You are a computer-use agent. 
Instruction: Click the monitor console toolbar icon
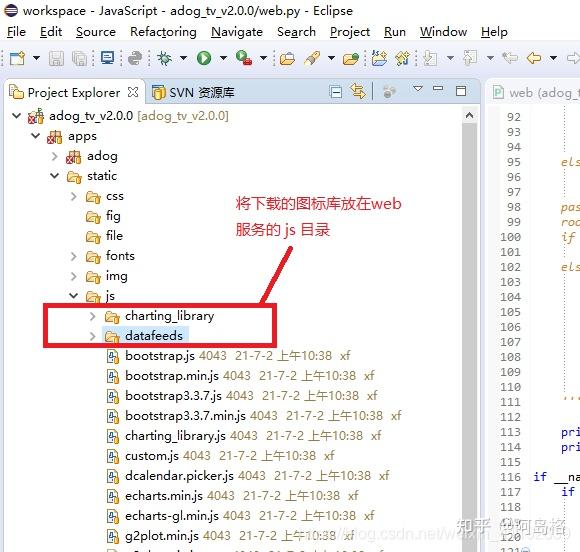108,58
